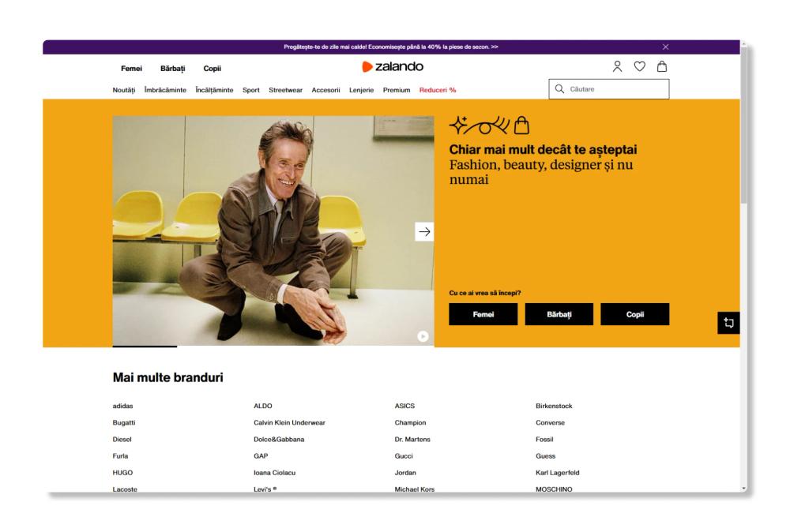Click in the Căutare search field
Image resolution: width=790 pixels, height=532 pixels.
[608, 89]
